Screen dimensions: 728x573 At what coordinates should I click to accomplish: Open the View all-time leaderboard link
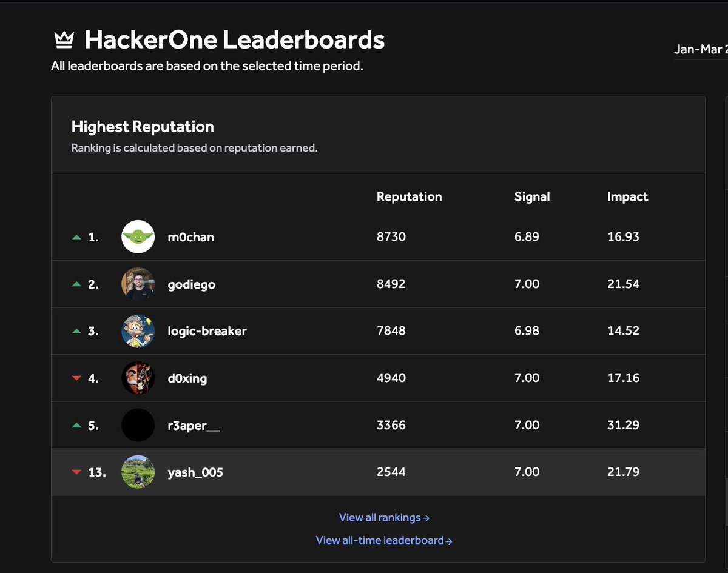(x=384, y=540)
